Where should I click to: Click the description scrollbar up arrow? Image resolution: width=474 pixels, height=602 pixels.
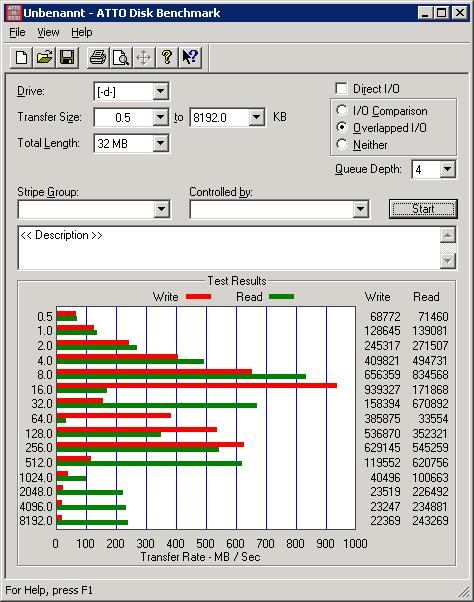(448, 235)
